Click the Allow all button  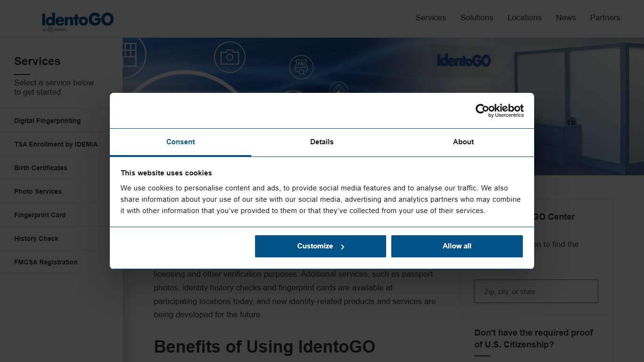coord(456,246)
